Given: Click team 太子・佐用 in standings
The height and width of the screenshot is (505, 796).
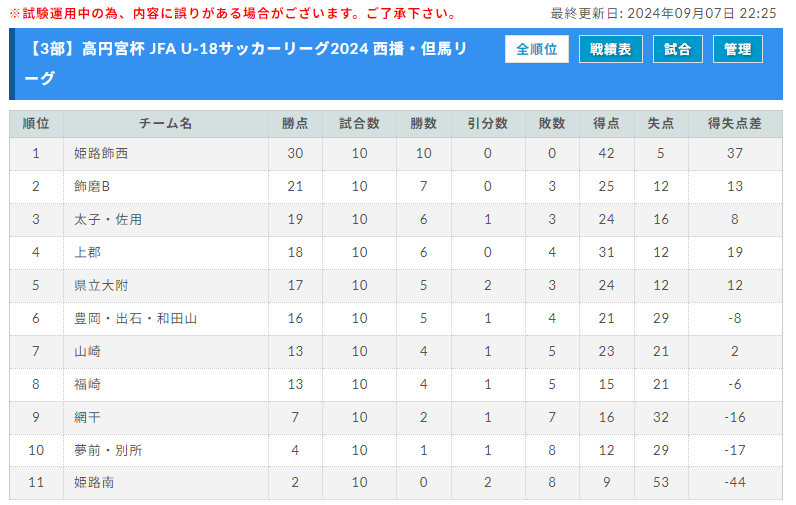Looking at the screenshot, I should click(108, 219).
